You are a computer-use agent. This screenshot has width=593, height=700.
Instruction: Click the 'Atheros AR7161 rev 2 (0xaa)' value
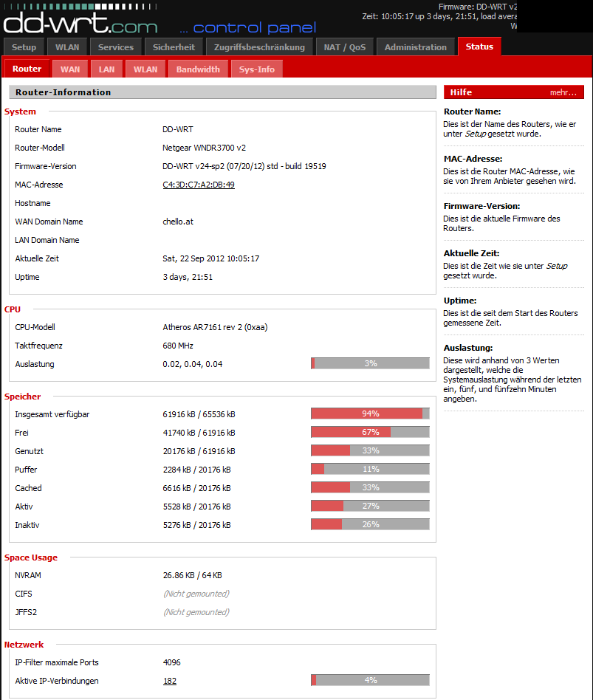[x=215, y=327]
